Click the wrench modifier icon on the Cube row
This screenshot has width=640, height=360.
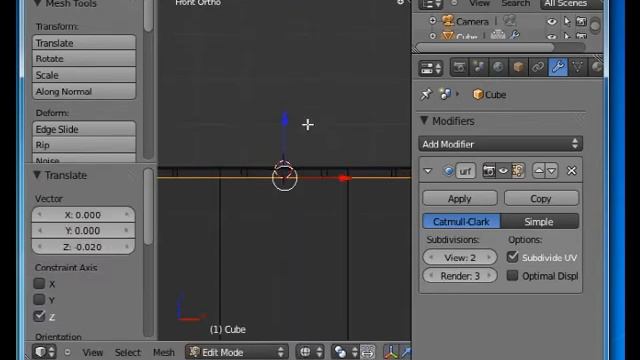[515, 36]
